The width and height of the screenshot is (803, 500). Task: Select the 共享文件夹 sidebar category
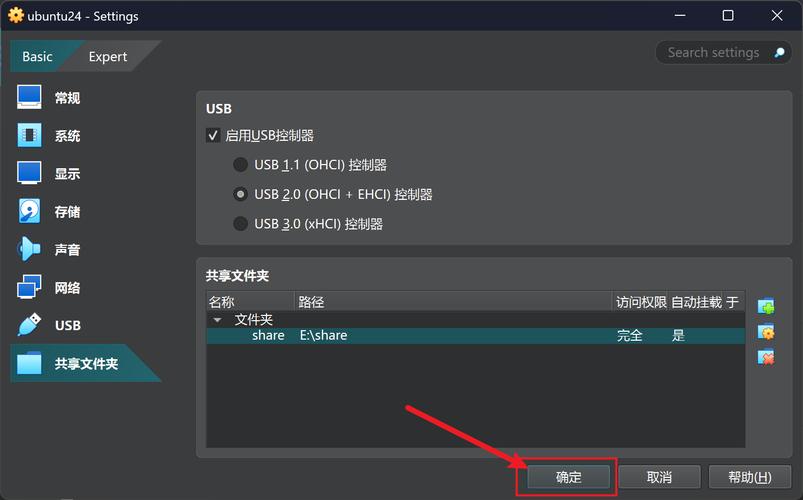coord(72,363)
